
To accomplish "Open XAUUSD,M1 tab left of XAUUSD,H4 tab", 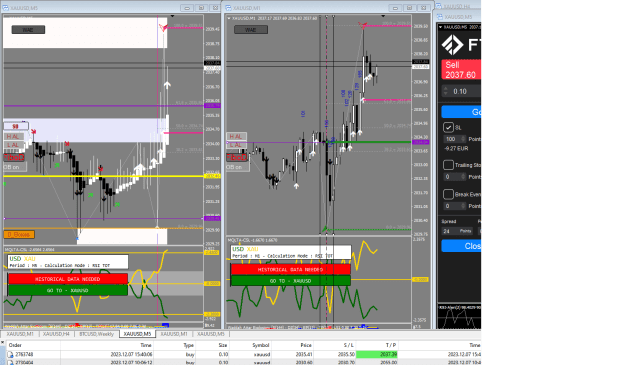I will pos(20,334).
